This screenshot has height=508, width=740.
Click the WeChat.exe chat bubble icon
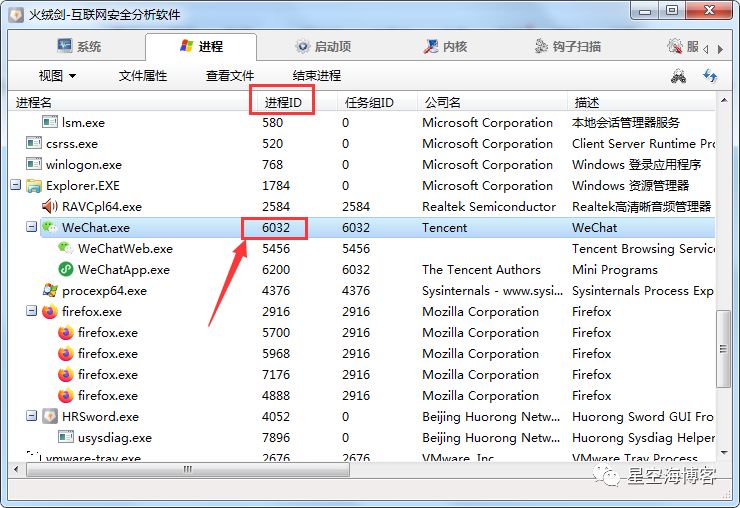click(50, 227)
